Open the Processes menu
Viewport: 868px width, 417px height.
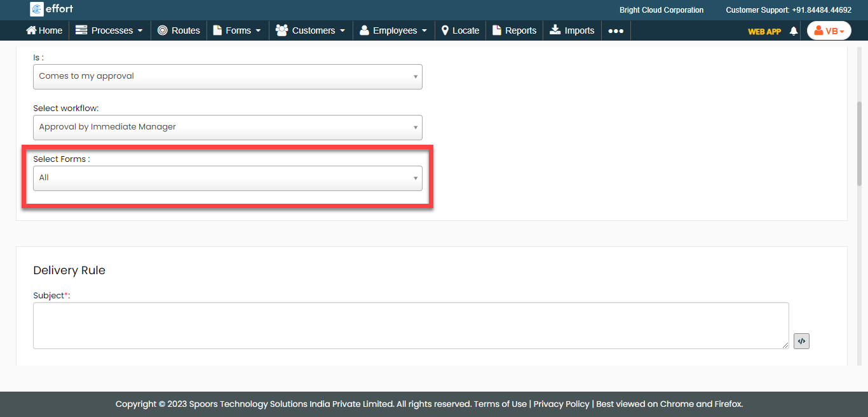click(109, 30)
